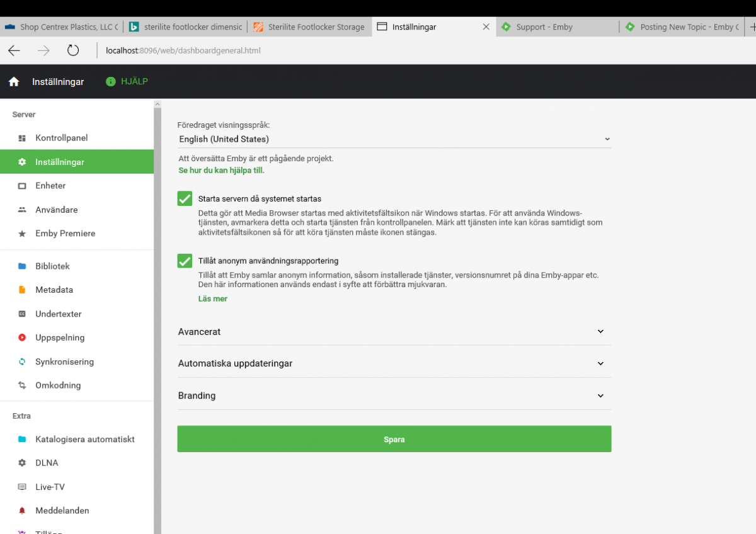Image resolution: width=756 pixels, height=534 pixels.
Task: Switch to Posting New Topic - Emby tab
Action: coord(682,27)
